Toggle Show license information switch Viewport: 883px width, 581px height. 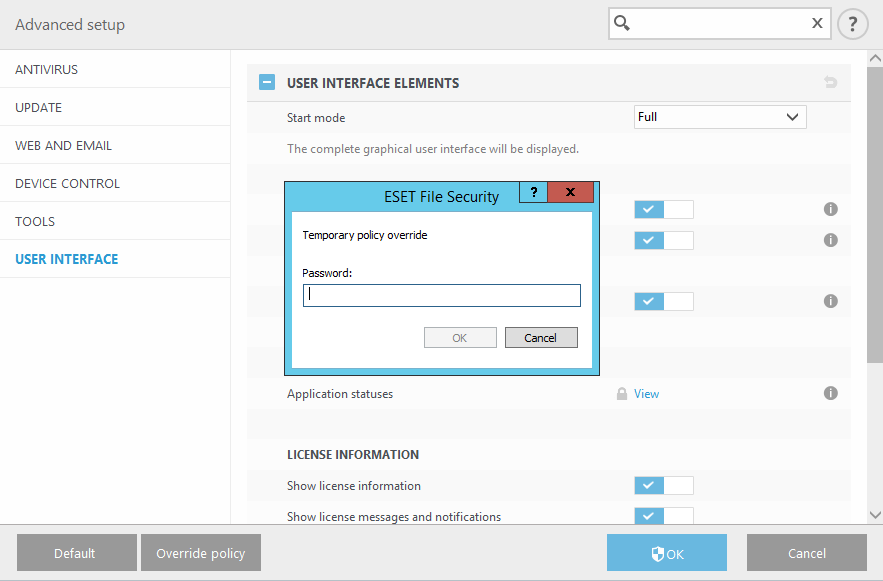(x=663, y=485)
